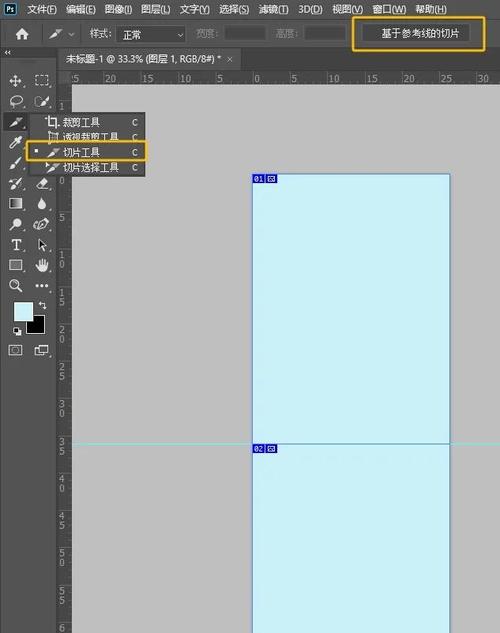Select the Brush tool
Image resolution: width=500 pixels, height=633 pixels.
pyautogui.click(x=16, y=163)
